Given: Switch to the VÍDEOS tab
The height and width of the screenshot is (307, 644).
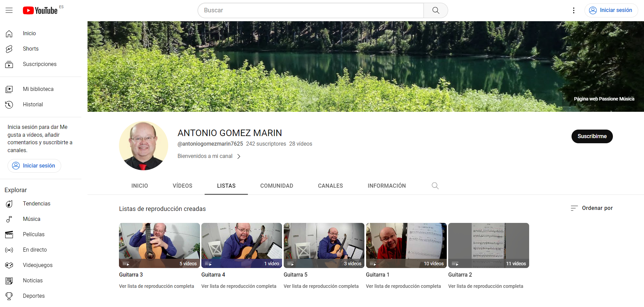Looking at the screenshot, I should [182, 186].
